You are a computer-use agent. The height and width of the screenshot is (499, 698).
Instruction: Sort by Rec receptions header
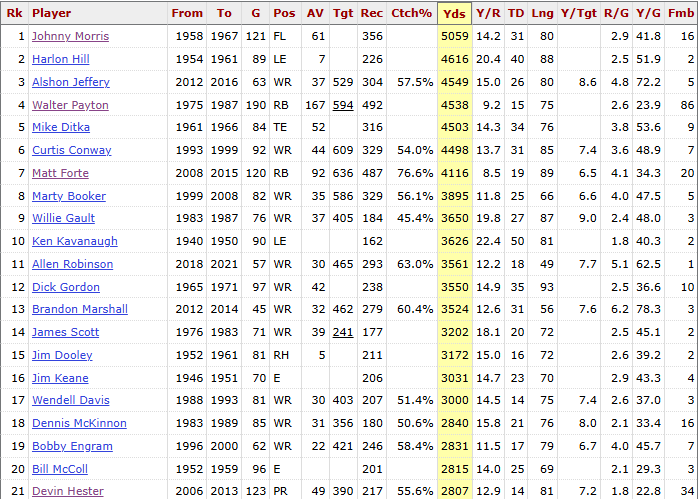pyautogui.click(x=372, y=13)
